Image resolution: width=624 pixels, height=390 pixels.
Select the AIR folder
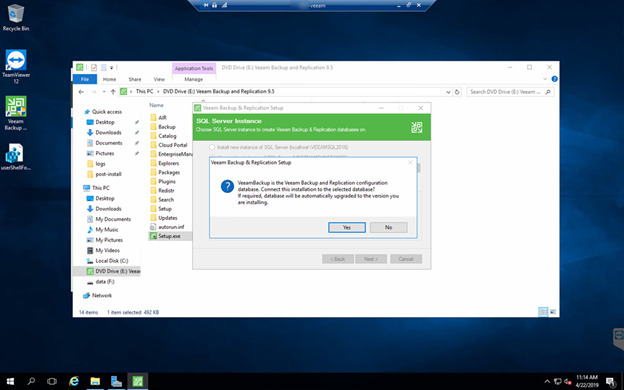(162, 117)
